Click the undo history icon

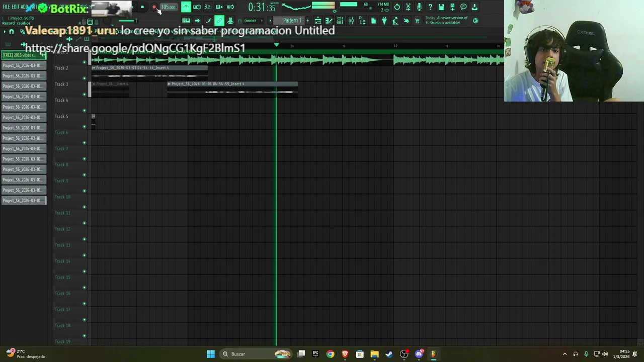click(397, 7)
